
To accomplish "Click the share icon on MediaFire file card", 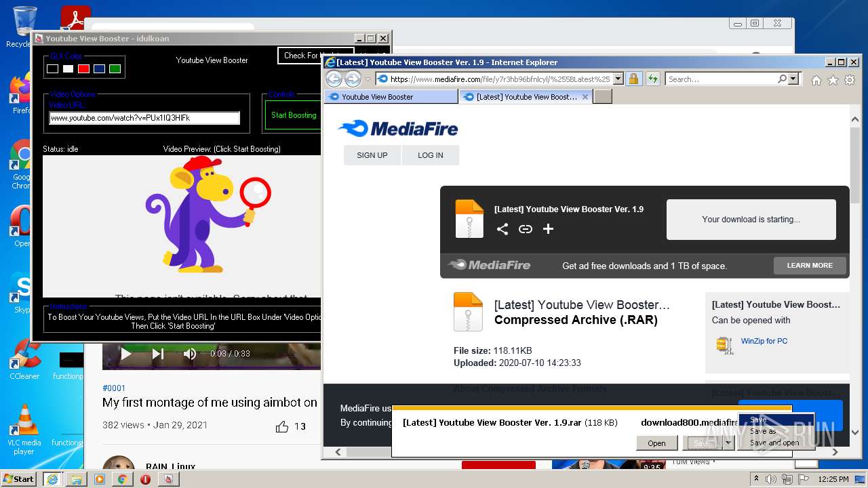I will click(502, 229).
